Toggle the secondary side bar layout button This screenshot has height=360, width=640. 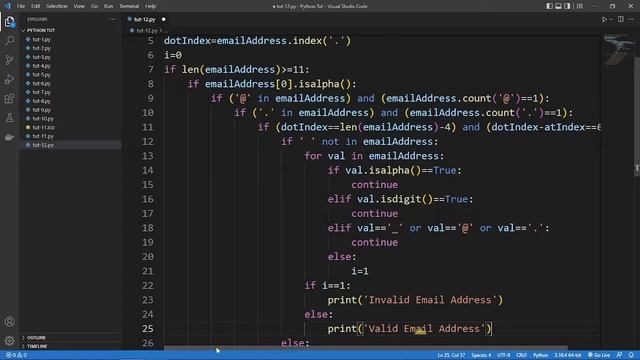point(567,6)
